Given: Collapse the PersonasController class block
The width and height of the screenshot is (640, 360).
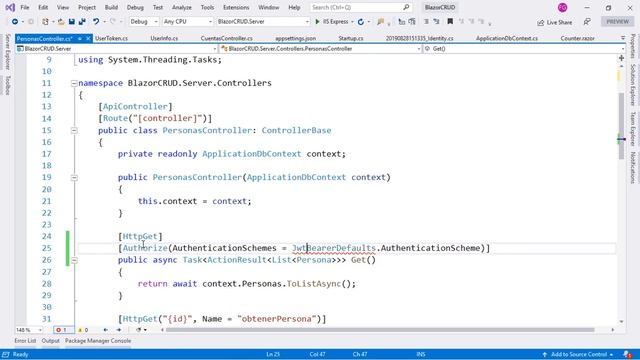Looking at the screenshot, I should [74, 131].
